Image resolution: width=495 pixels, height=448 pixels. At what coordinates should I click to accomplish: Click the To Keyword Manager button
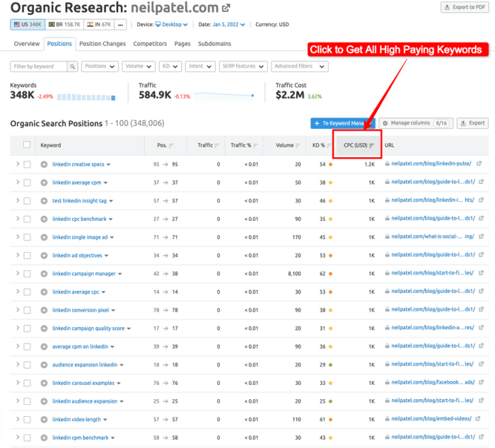coord(343,123)
